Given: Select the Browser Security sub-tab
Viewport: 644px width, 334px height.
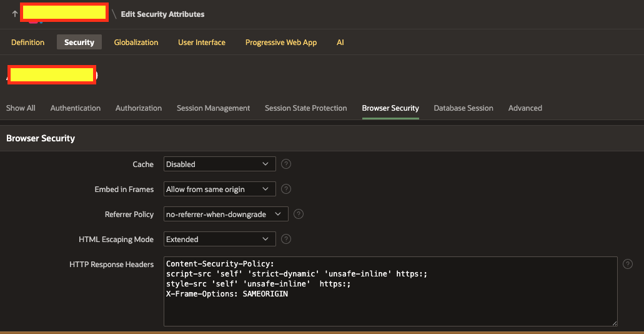Looking at the screenshot, I should click(390, 108).
